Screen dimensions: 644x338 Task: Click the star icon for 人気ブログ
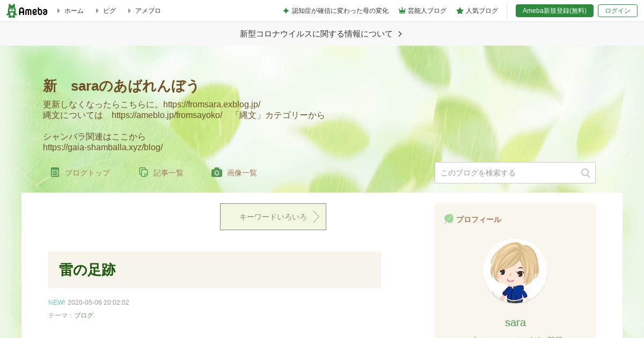(460, 11)
